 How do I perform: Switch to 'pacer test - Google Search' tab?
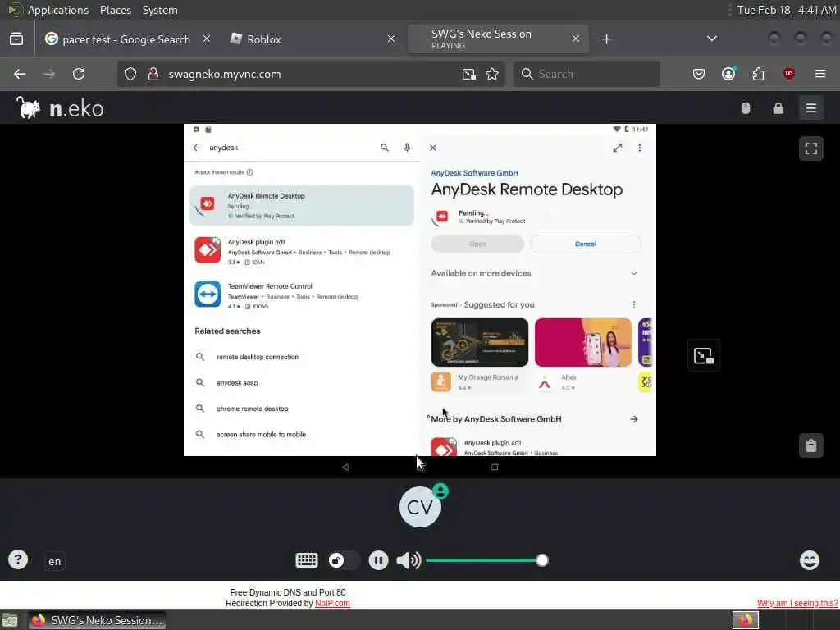click(x=126, y=39)
